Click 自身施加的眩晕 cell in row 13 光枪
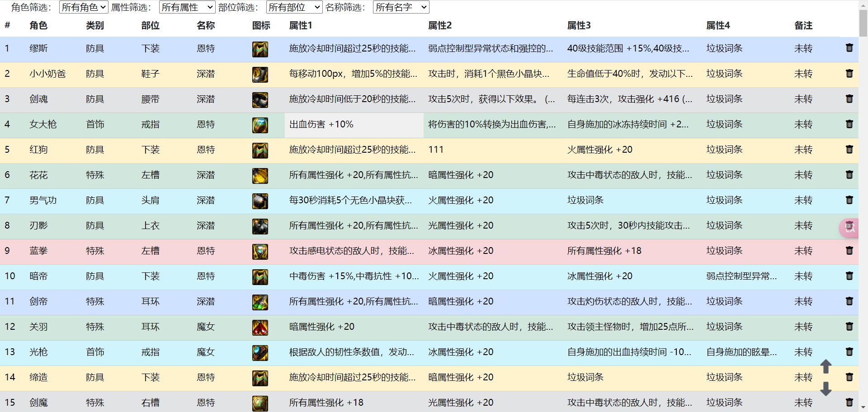 [745, 353]
